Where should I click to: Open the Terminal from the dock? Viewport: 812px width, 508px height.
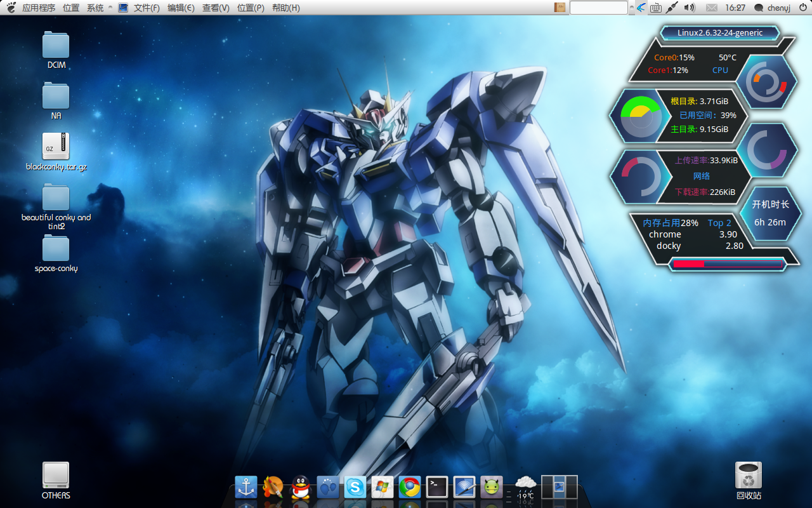[x=437, y=487]
